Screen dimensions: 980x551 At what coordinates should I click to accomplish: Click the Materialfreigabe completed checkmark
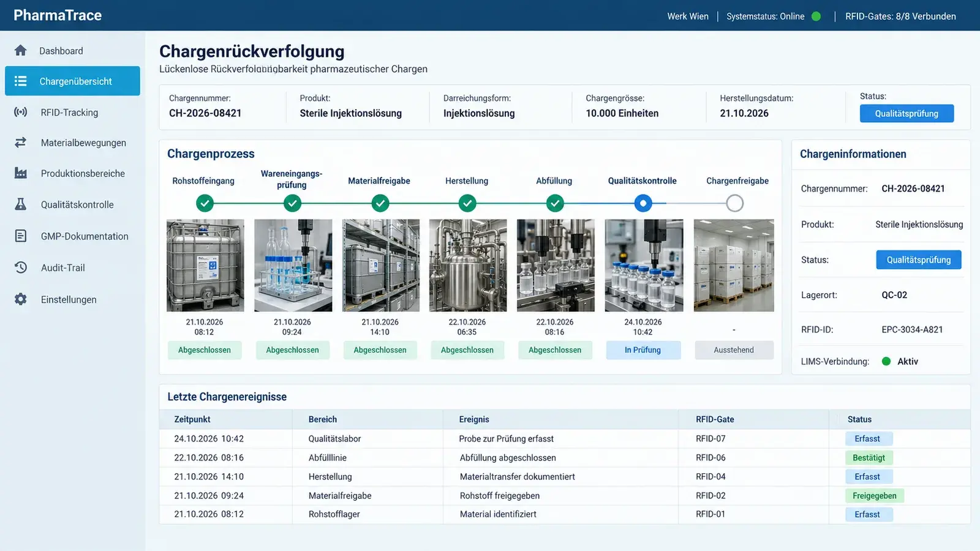[x=380, y=203]
